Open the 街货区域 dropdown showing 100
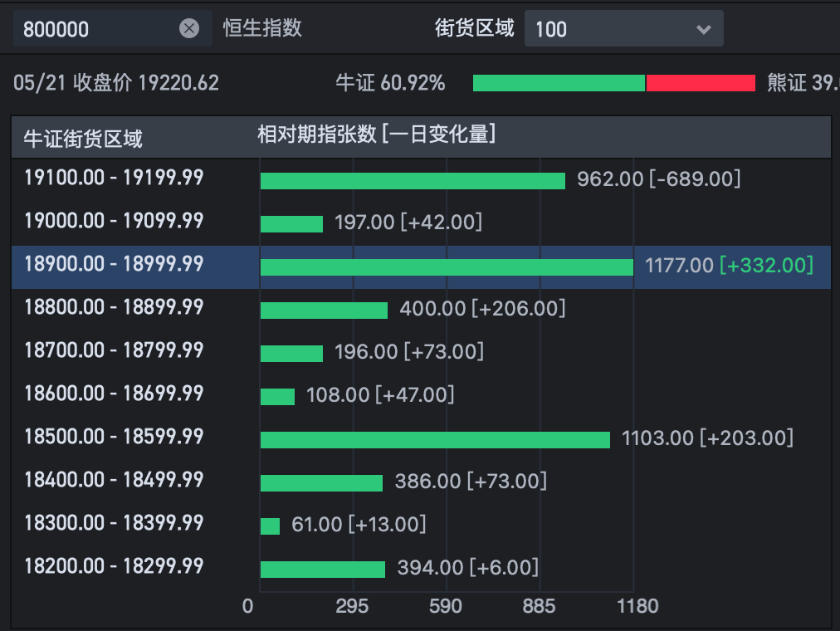 point(623,29)
